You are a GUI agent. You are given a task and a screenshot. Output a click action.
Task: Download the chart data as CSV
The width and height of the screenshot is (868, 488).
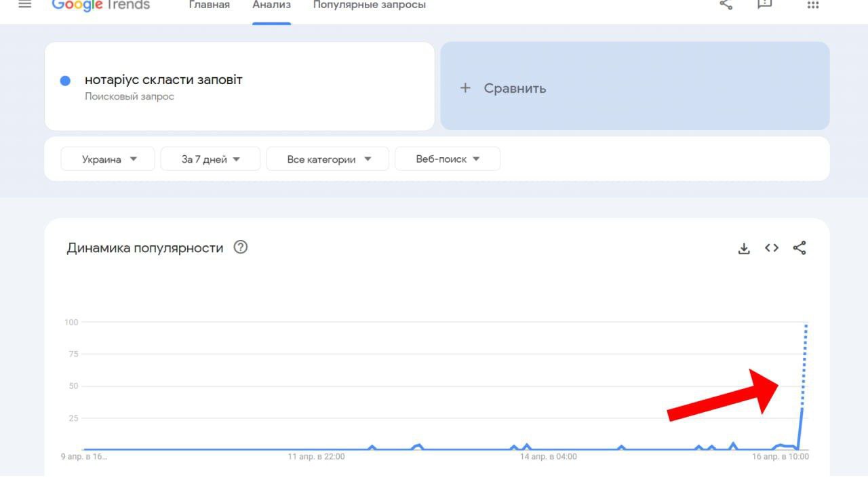(744, 248)
